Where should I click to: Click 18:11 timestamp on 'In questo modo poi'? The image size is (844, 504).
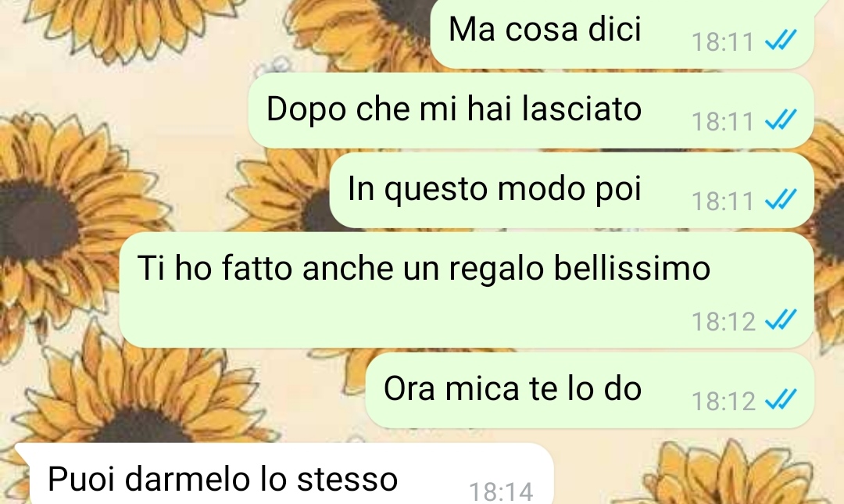click(x=723, y=202)
